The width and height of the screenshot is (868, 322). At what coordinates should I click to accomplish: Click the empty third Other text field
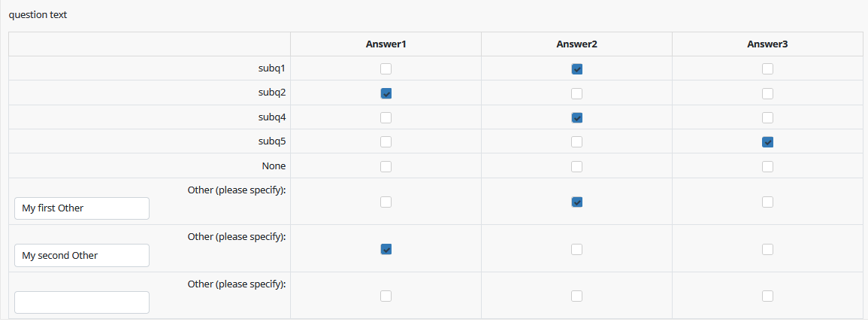tap(82, 302)
